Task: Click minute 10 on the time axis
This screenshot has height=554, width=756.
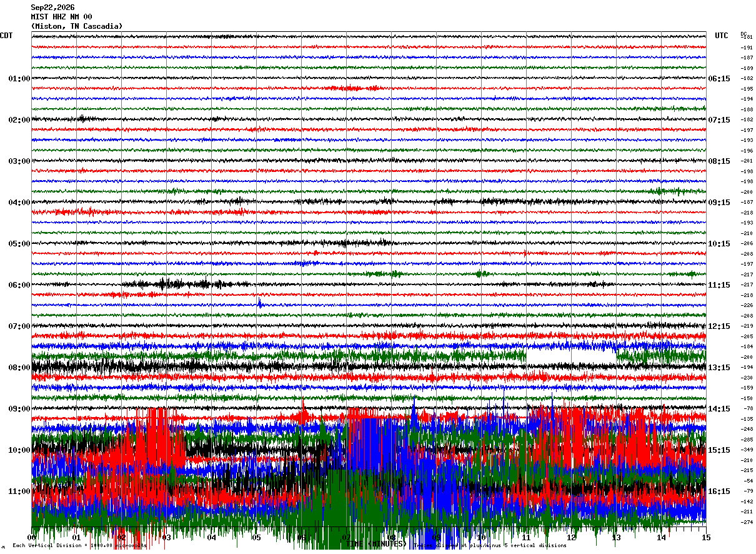Action: (x=481, y=537)
